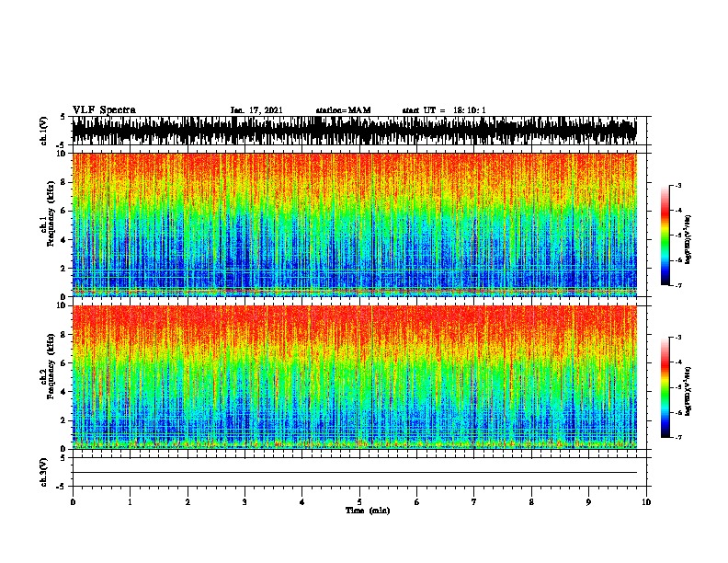Image resolution: width=728 pixels, height=563 pixels.
Task: Click the "-3" label on ch.1 color bar
Action: pyautogui.click(x=677, y=185)
